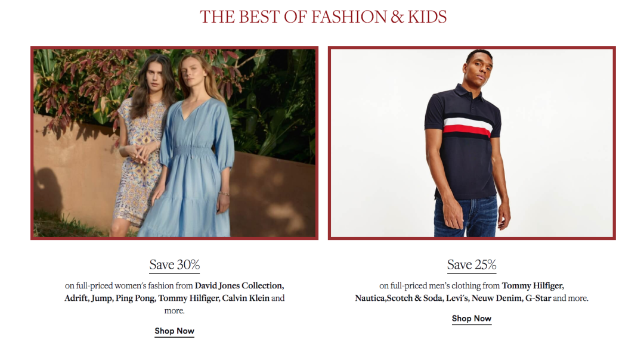Viewport: 644px width, 361px height.
Task: Click the Adrift brand name
Action: pyautogui.click(x=76, y=298)
